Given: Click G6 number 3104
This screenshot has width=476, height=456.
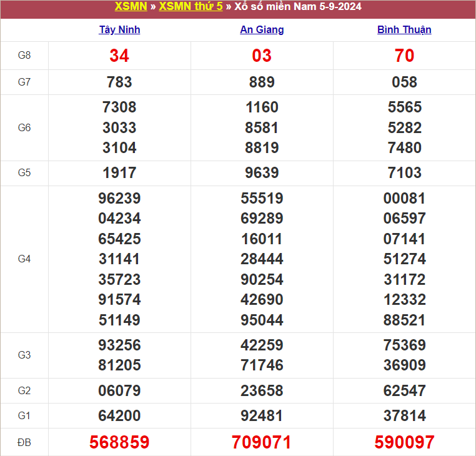Looking at the screenshot, I should click(x=119, y=147).
